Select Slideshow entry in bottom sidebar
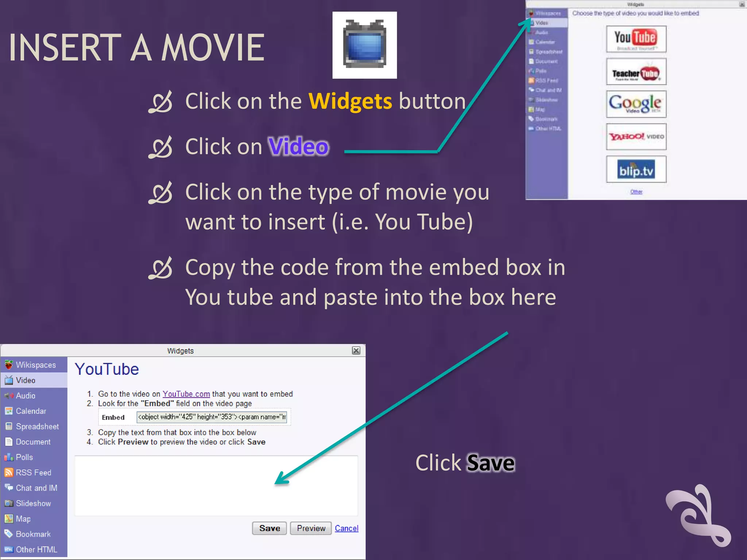The height and width of the screenshot is (560, 747). pyautogui.click(x=34, y=503)
